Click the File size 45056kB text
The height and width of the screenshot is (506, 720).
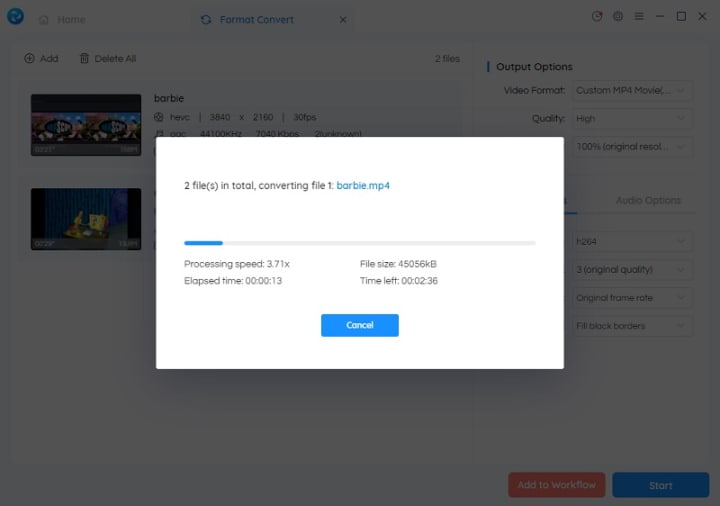point(398,264)
